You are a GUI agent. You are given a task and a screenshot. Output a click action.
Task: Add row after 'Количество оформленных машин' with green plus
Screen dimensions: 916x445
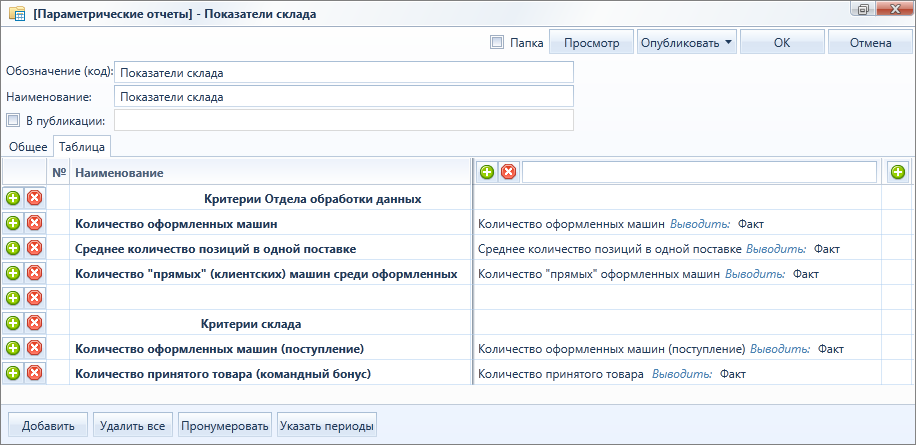click(13, 223)
